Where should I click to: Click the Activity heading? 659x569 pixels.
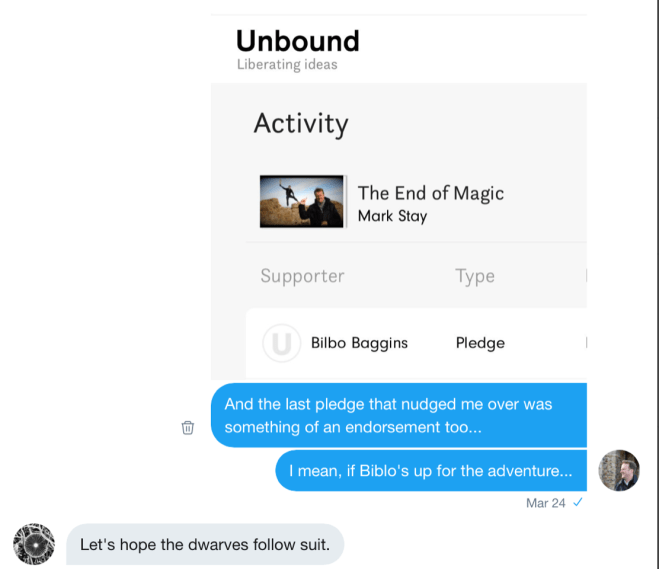click(x=301, y=124)
